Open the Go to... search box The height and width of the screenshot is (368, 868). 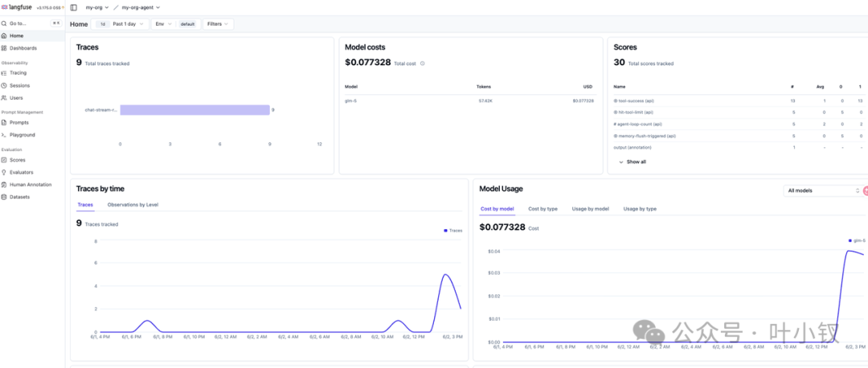pos(32,23)
